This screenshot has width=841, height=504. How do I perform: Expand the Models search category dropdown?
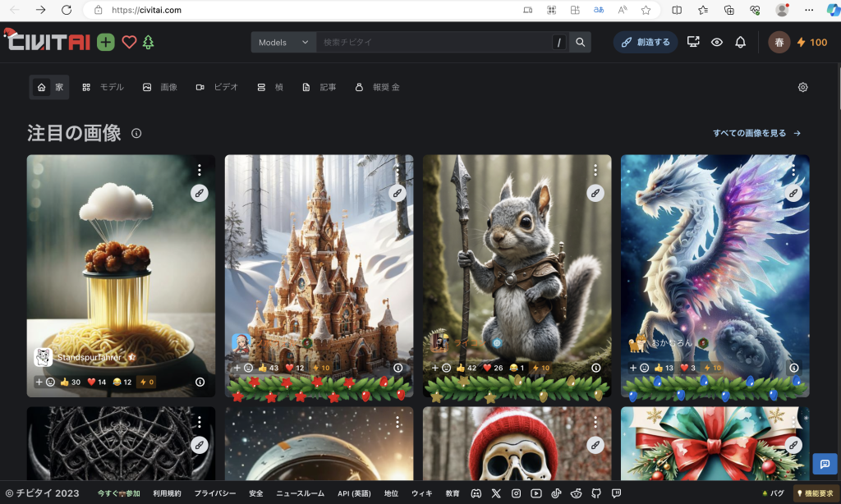coord(283,42)
